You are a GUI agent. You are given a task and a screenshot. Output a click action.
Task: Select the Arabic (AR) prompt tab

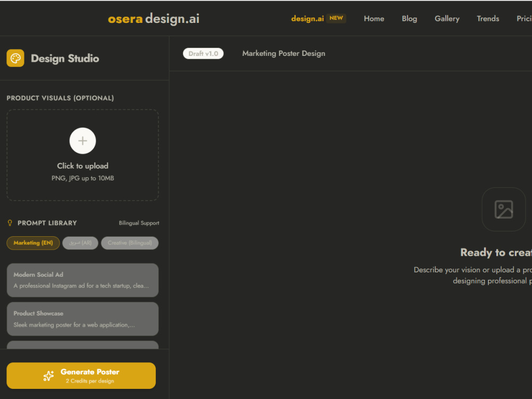point(80,243)
